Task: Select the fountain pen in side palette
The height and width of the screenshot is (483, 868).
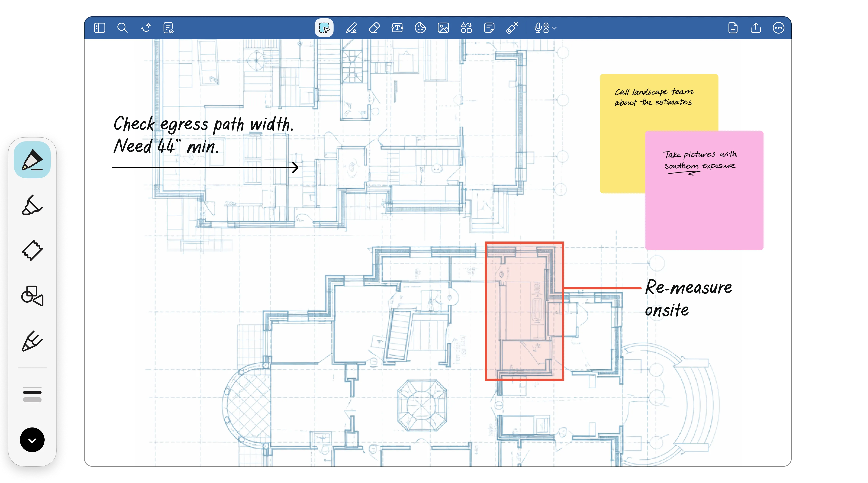Action: (x=32, y=160)
